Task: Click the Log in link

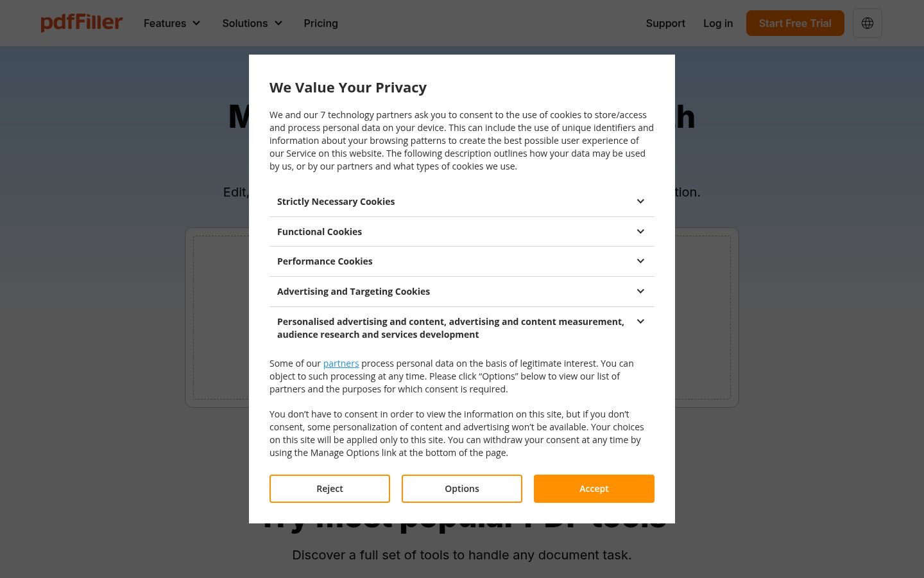Action: coord(718,23)
